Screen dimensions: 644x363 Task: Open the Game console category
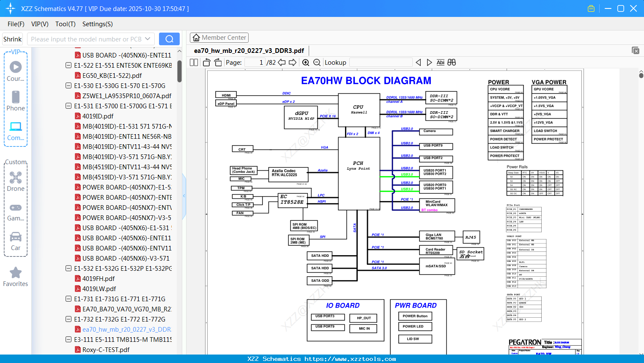(x=16, y=212)
